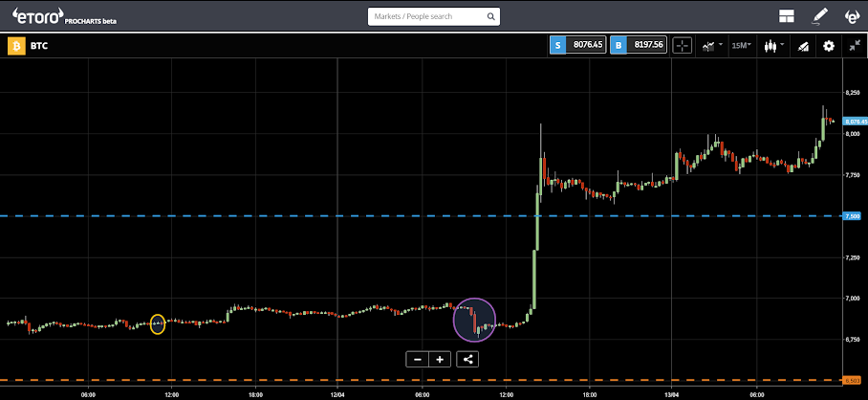
Task: Open chart settings gear
Action: point(828,46)
